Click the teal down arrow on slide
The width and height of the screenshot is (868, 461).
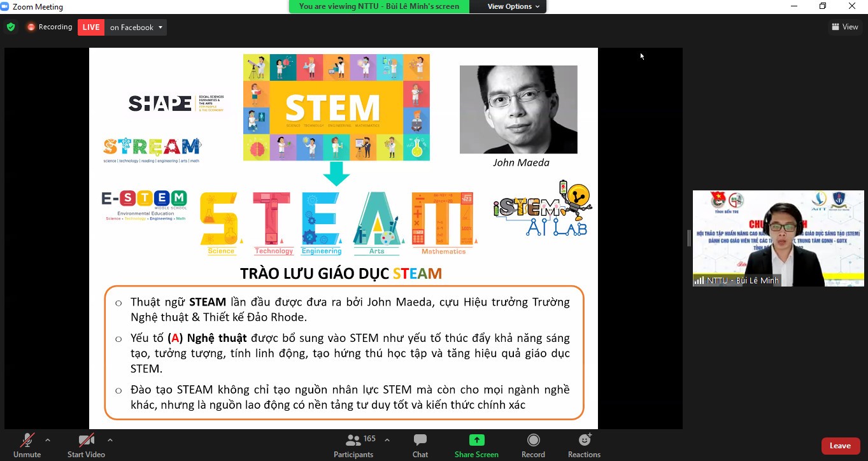coord(336,174)
